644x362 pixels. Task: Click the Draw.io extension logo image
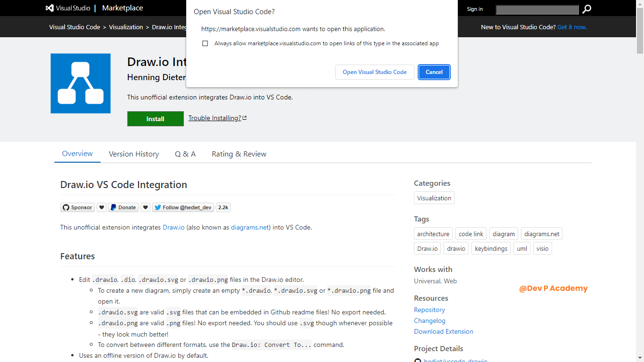pos(81,83)
